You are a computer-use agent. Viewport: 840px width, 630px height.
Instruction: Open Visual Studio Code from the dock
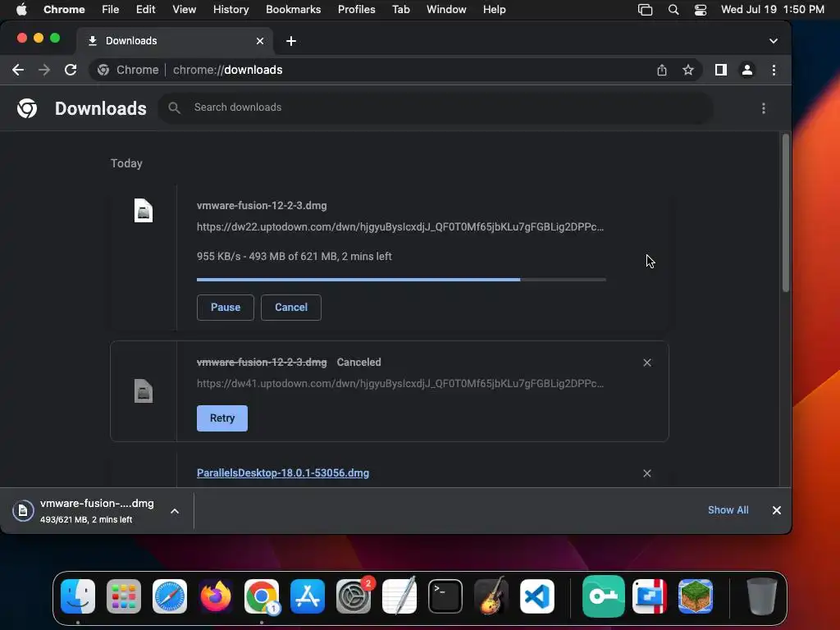coord(537,596)
